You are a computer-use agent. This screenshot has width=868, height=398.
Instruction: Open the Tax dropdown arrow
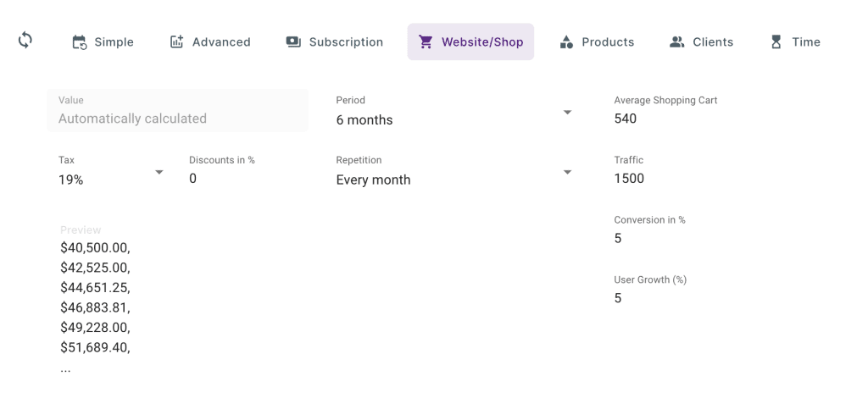(159, 173)
